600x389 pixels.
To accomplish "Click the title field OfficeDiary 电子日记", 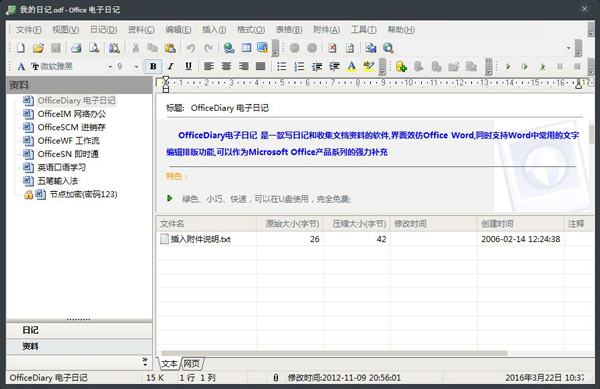I will (230, 108).
